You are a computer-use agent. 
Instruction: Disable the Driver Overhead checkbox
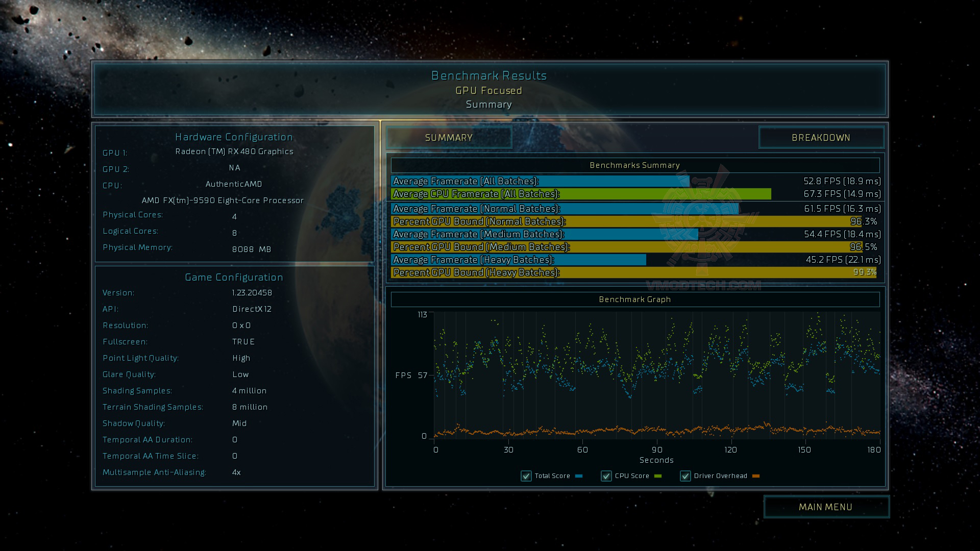(685, 476)
